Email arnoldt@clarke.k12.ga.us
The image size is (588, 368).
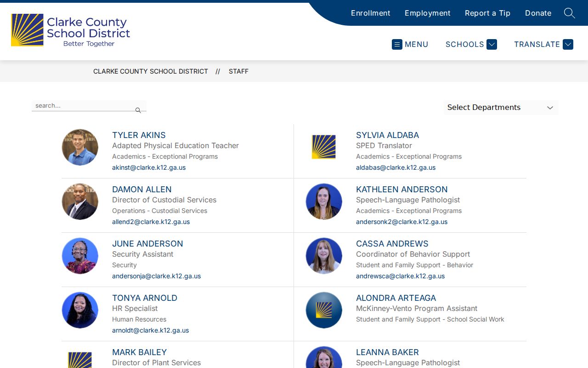150,330
